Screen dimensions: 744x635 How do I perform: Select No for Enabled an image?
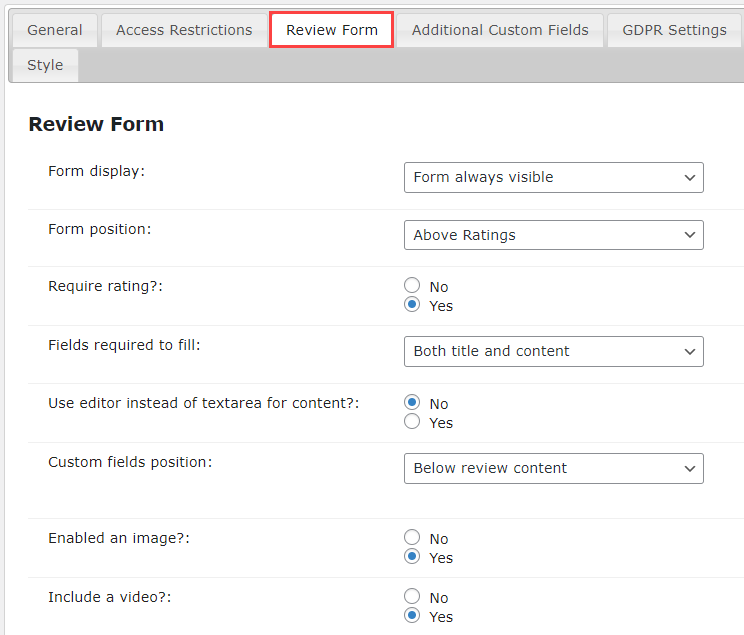pyautogui.click(x=412, y=538)
